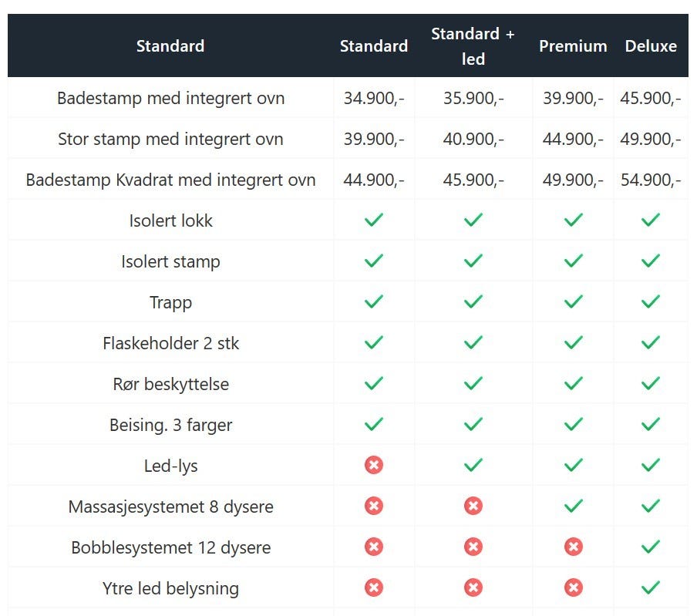Click the Isolert lokk check under Standard

click(x=374, y=220)
